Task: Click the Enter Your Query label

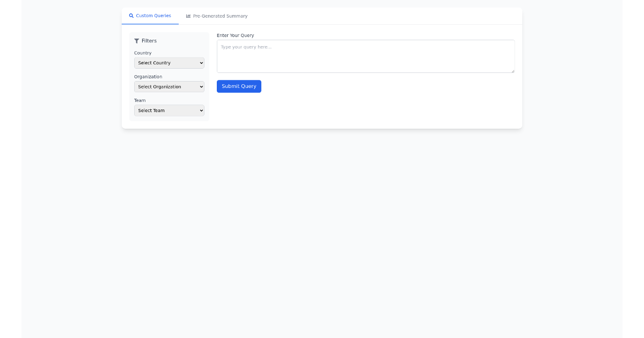Action: [x=235, y=35]
